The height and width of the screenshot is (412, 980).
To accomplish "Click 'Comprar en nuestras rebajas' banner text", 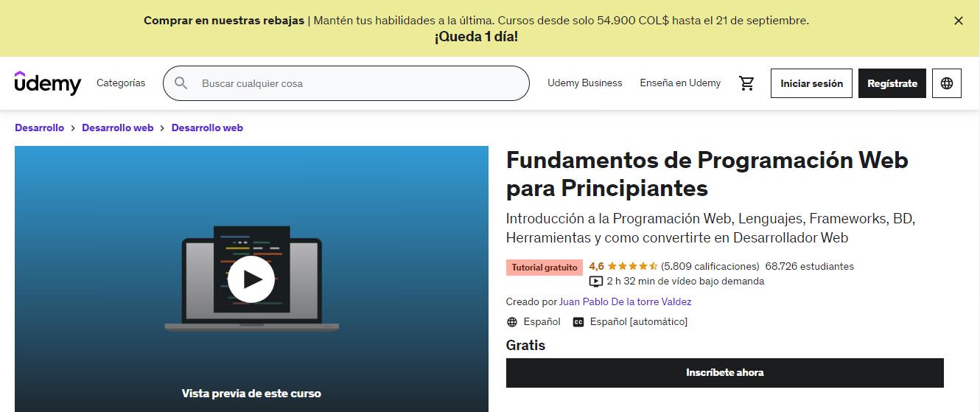I will point(224,21).
